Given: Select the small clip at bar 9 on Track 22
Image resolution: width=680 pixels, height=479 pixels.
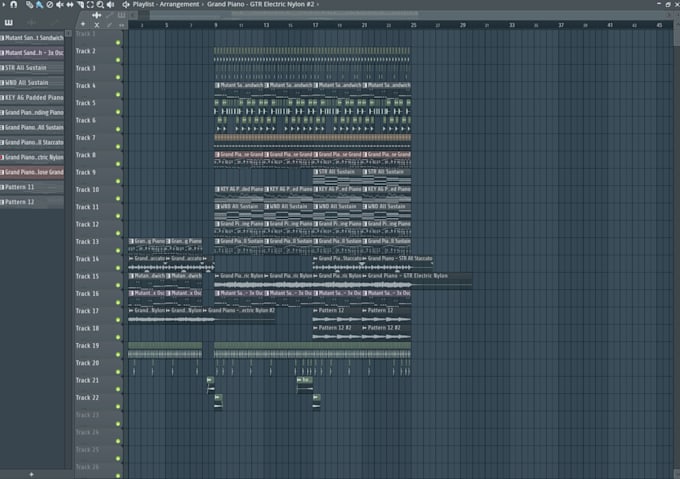Looking at the screenshot, I should (218, 401).
